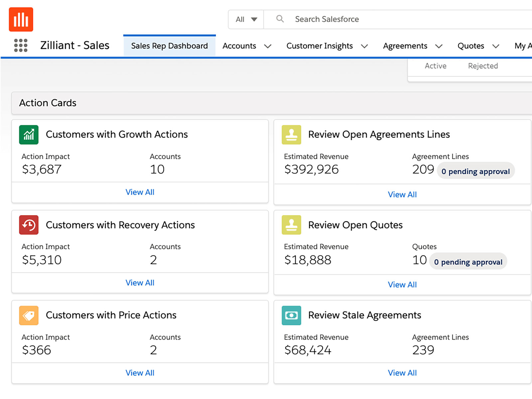Expand the Agreements tab chevron menu

[x=439, y=46]
